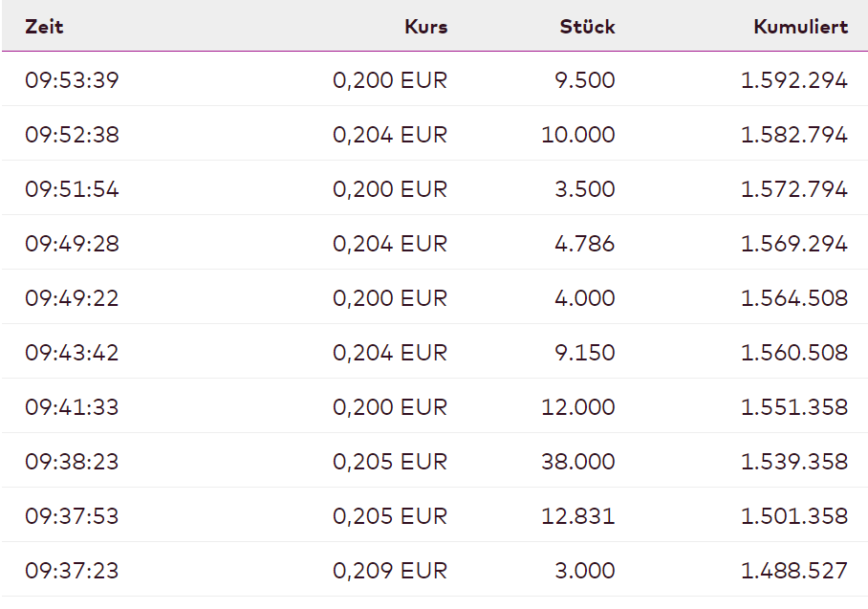This screenshot has width=868, height=609.
Task: Click the 0,209 EUR price cell
Action: [389, 571]
